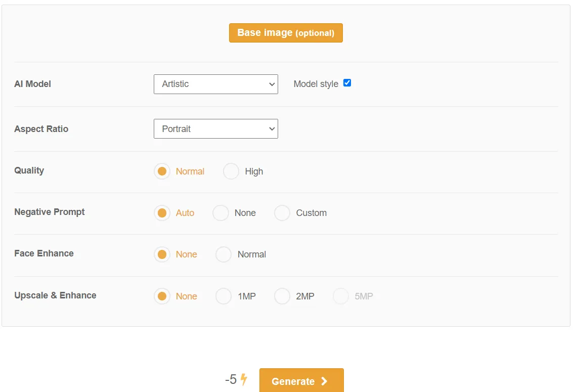This screenshot has width=573, height=392.
Task: Set Upscale & Enhance to None
Action: click(x=162, y=296)
